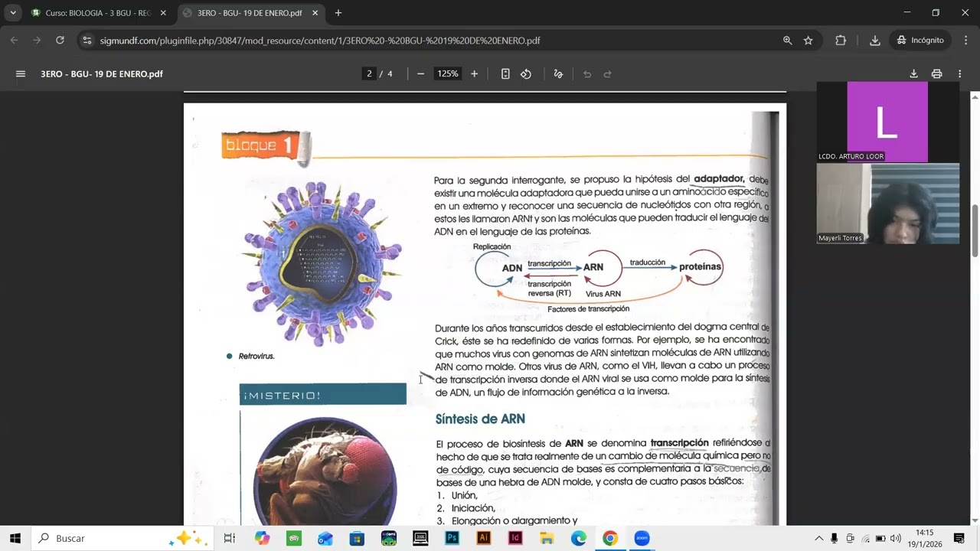Click the 'Retrovirus.' image caption

click(256, 356)
